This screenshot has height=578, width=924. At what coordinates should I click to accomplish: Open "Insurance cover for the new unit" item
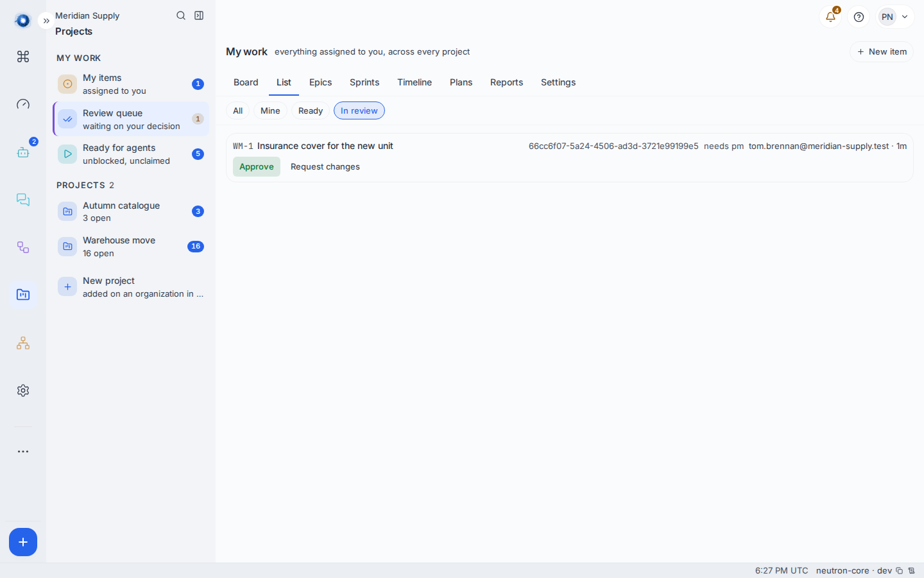325,146
